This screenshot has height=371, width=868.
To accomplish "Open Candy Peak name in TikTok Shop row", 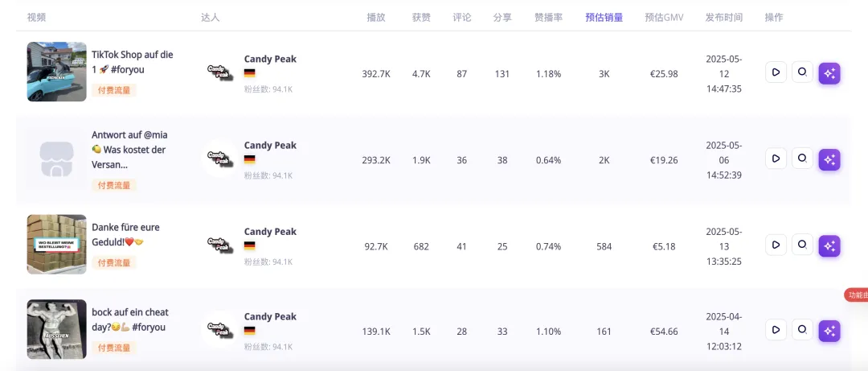I will 270,59.
